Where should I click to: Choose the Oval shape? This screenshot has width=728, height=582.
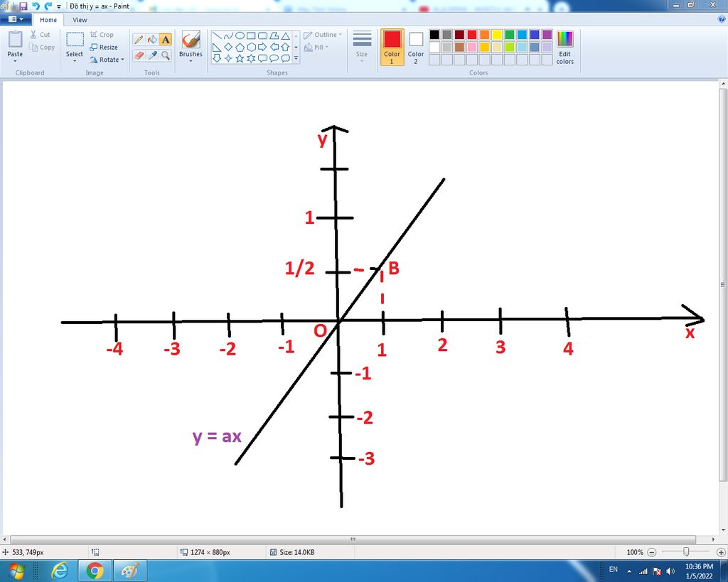point(240,36)
